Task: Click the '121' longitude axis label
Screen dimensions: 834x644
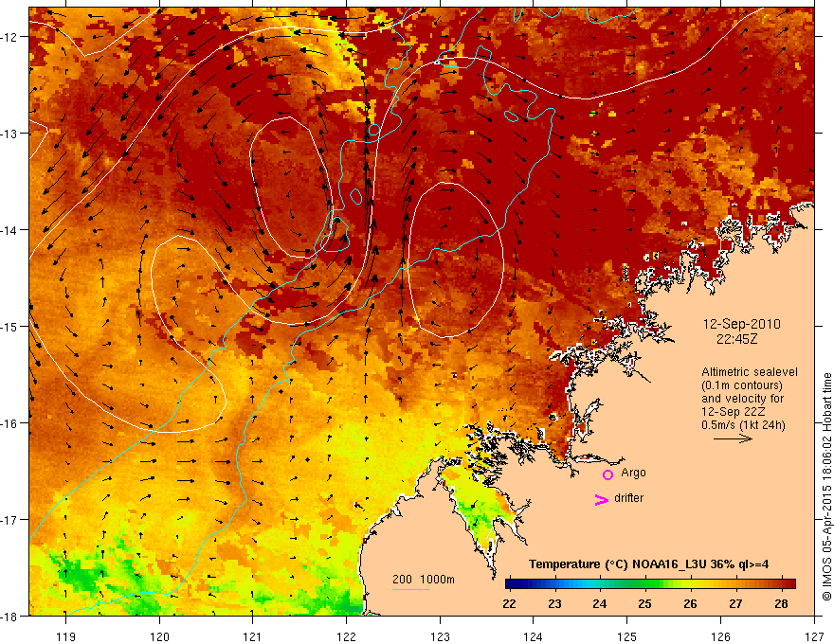Action: (x=253, y=636)
